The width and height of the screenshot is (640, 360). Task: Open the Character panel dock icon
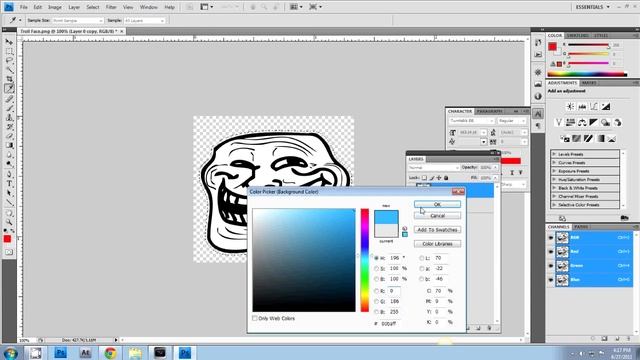pyautogui.click(x=538, y=114)
